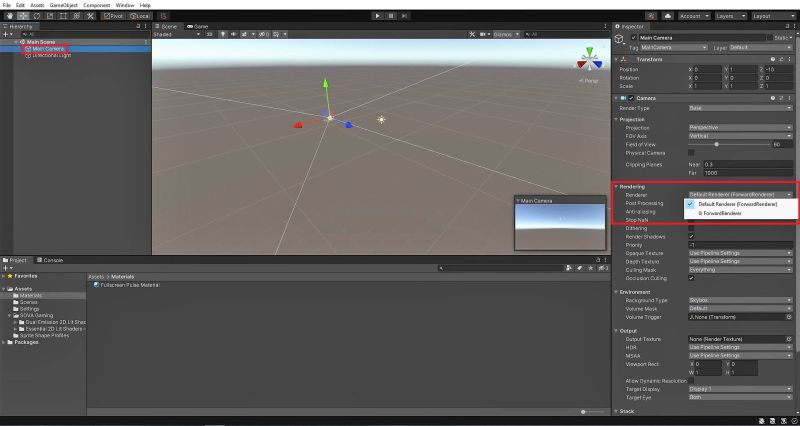
Task: Open the Collab services icon
Action: [651, 16]
